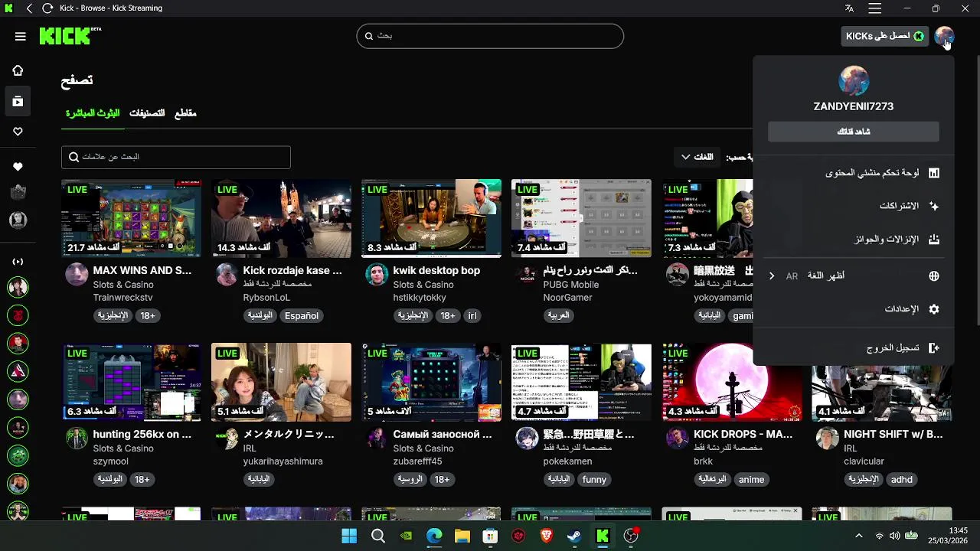Open hstikkytokky channel avatar
980x551 pixels.
coord(377,274)
